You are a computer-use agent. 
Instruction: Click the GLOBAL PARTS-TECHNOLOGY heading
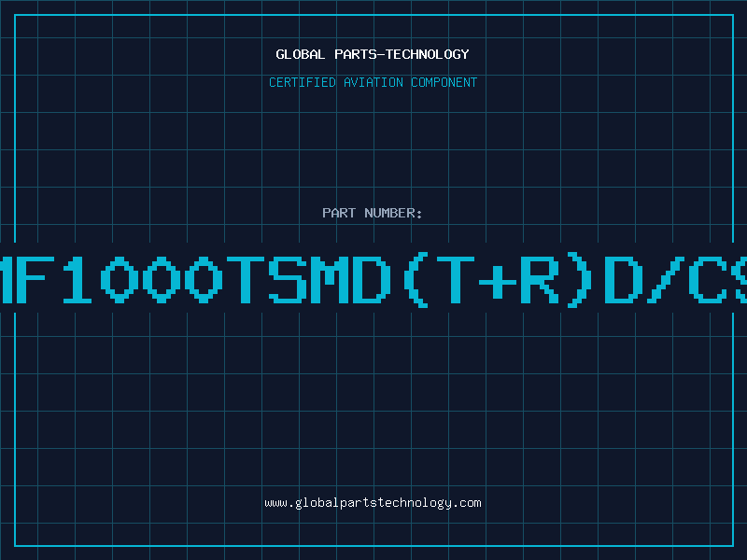coord(373,54)
